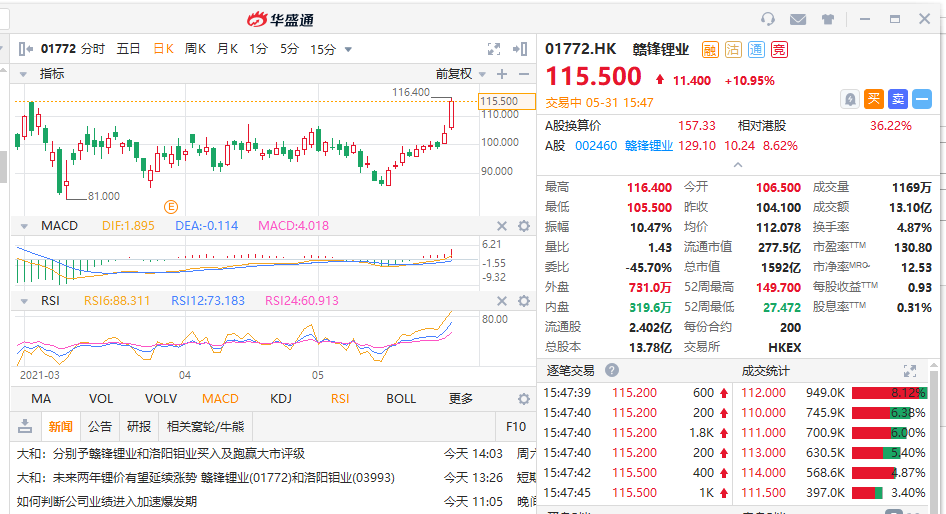
Task: Toggle the BOLL indicator
Action: (x=401, y=399)
